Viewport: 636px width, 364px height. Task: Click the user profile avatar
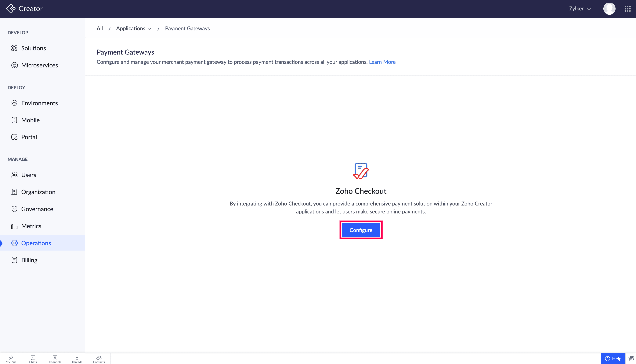pyautogui.click(x=609, y=9)
